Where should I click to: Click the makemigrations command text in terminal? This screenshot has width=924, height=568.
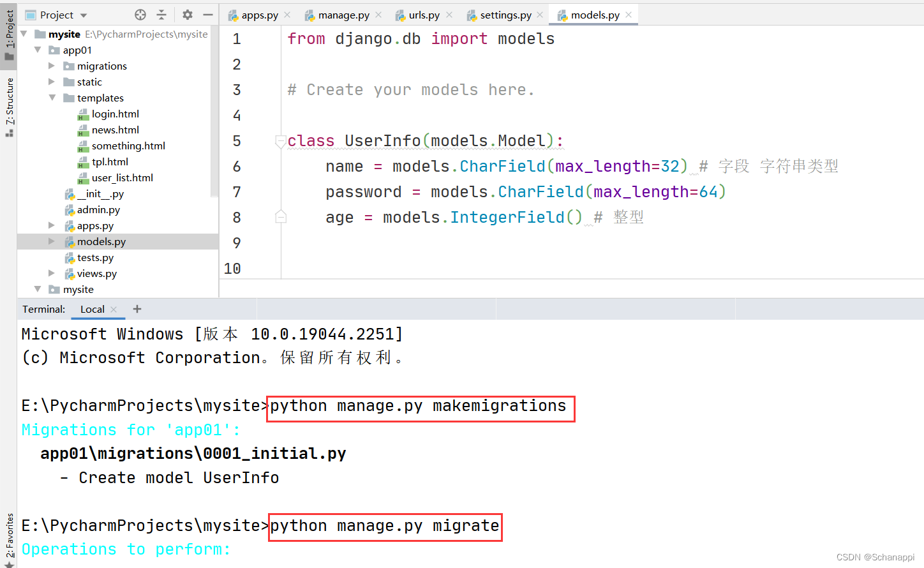(x=418, y=406)
